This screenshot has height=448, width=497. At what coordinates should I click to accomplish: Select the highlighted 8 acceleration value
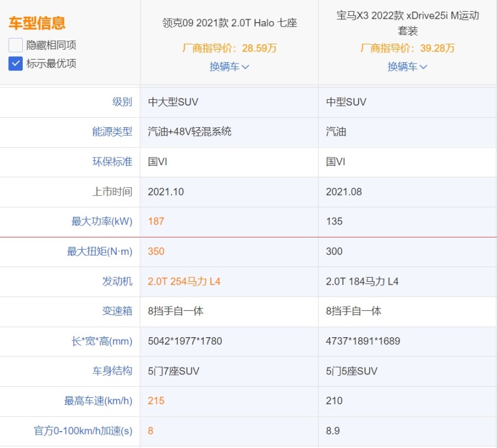(x=150, y=431)
